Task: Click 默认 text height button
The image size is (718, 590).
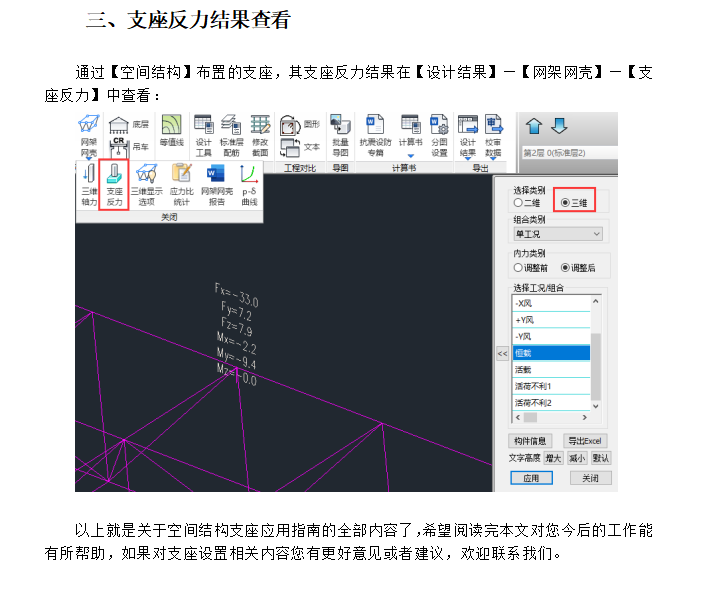Action: click(x=600, y=458)
